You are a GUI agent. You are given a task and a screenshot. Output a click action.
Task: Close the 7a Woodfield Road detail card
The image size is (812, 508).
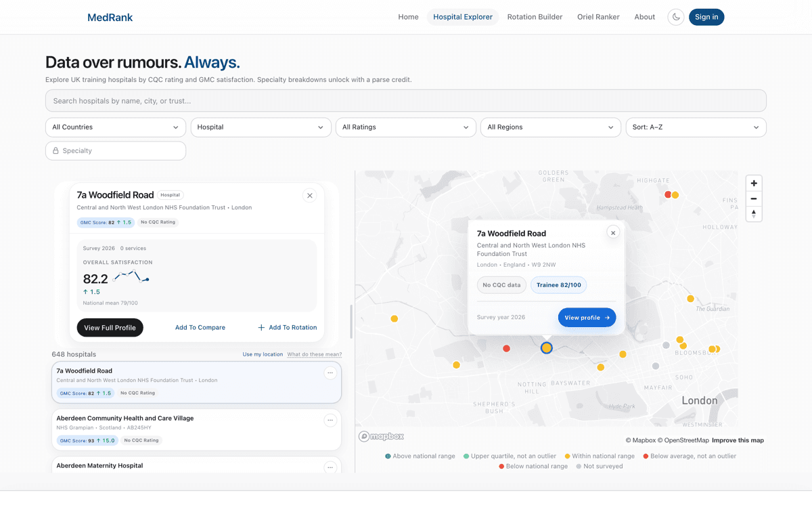click(x=310, y=196)
